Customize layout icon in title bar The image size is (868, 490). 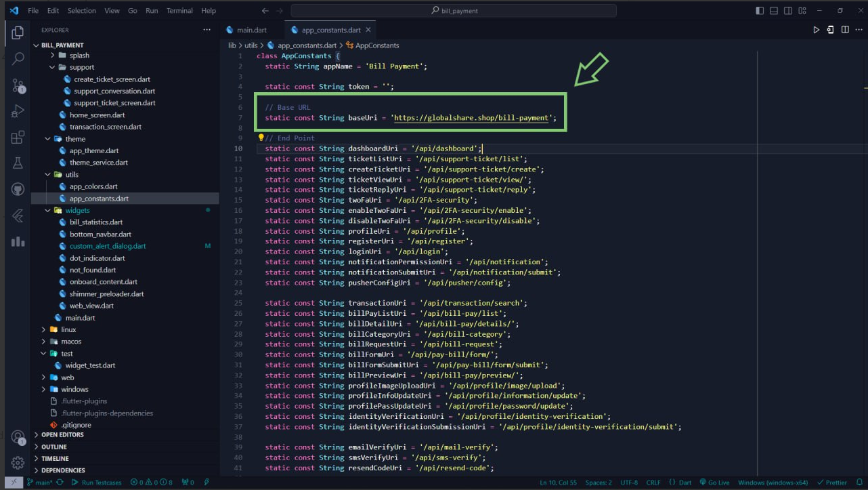[804, 11]
